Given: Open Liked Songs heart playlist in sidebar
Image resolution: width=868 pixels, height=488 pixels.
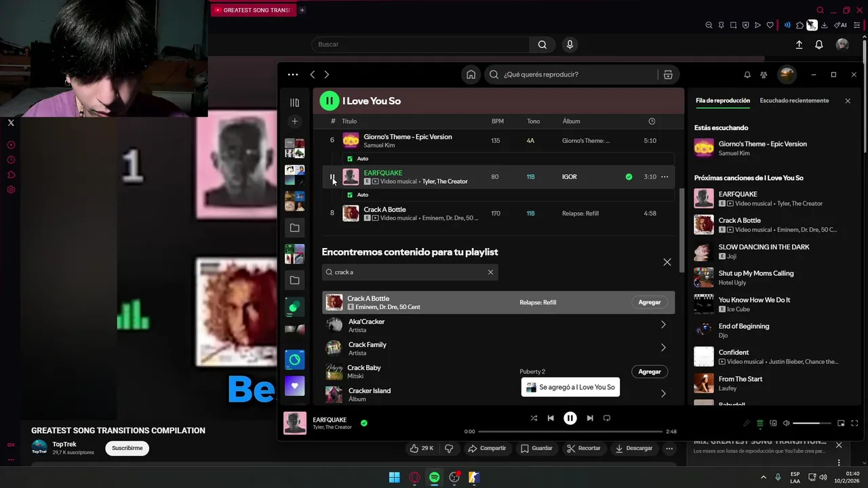Looking at the screenshot, I should (x=294, y=386).
